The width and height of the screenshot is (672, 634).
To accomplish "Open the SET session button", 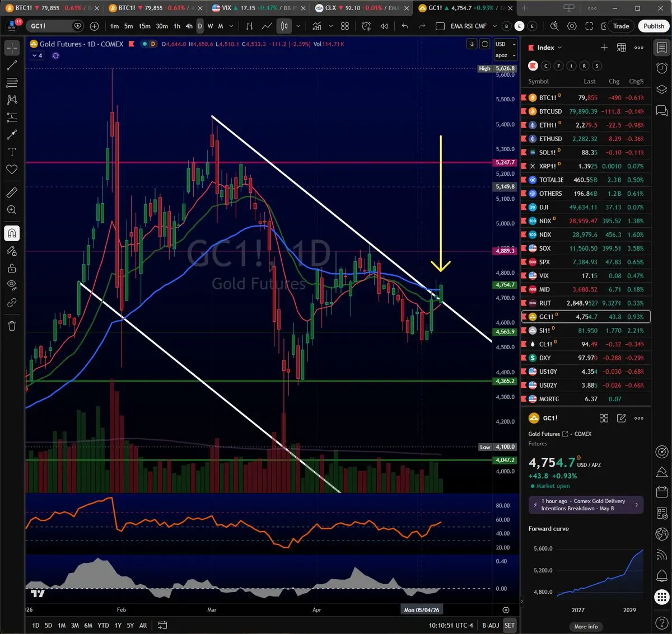I will coord(510,625).
